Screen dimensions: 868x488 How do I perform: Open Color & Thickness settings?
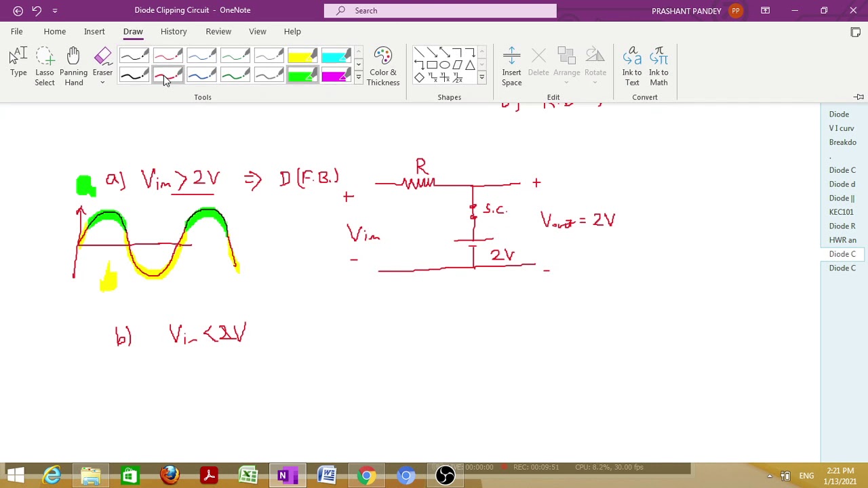pos(383,66)
